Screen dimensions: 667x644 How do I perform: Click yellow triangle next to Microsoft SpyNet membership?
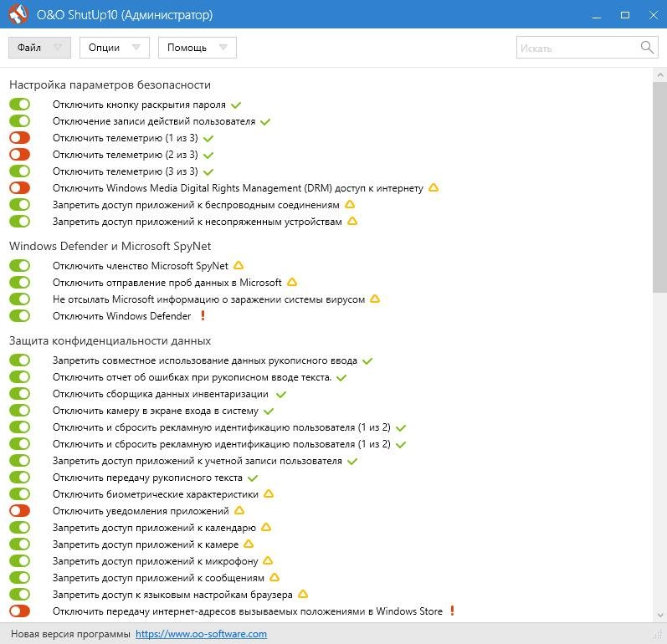coord(239,265)
